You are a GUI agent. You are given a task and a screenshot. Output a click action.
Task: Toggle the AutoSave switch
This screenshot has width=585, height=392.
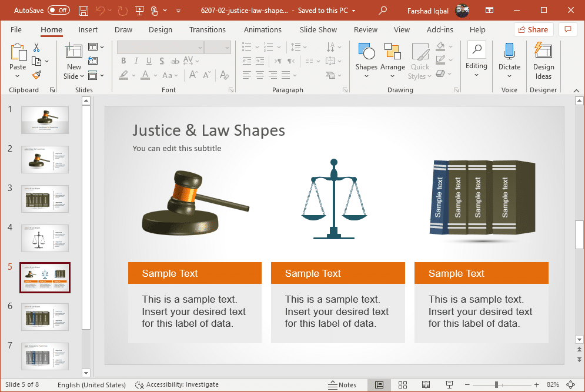[x=59, y=11]
